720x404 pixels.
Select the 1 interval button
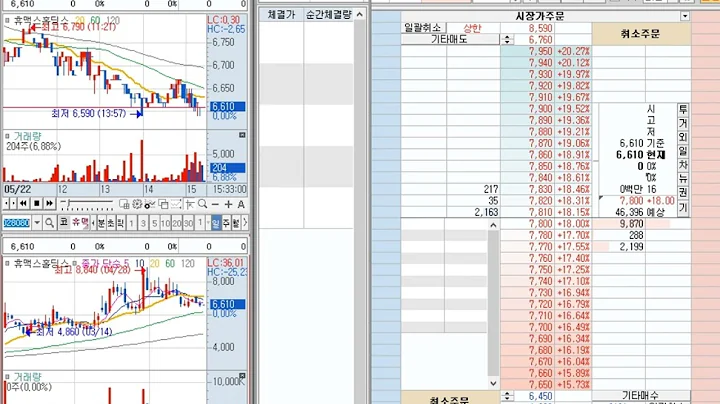click(x=132, y=223)
